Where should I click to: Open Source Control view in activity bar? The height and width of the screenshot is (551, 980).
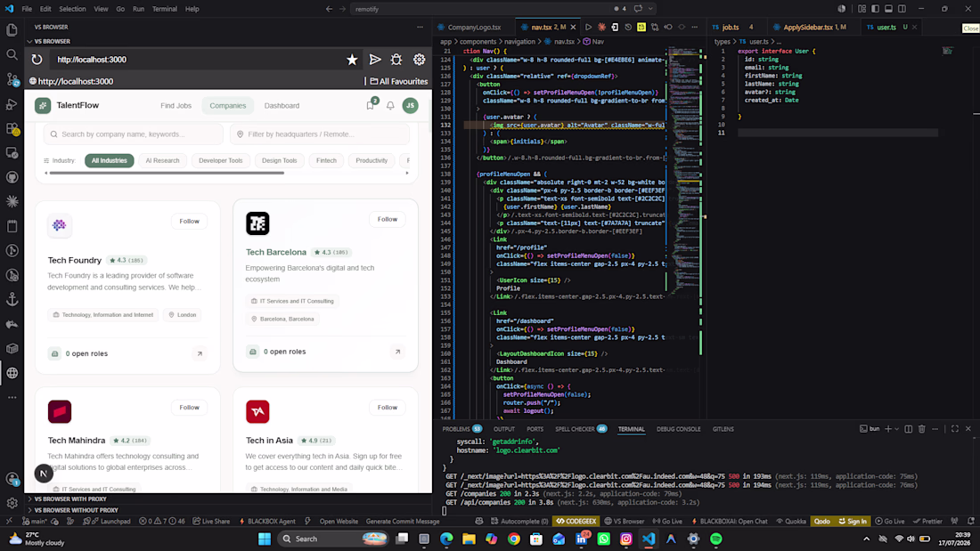tap(12, 79)
